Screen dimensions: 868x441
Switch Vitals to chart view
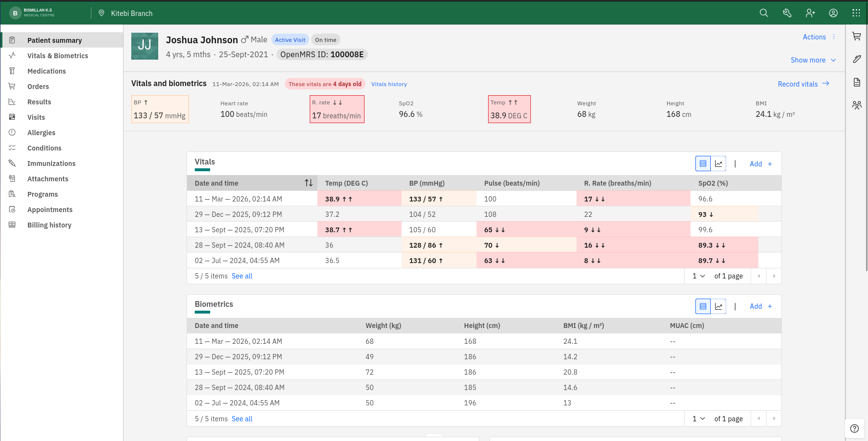[x=718, y=164]
